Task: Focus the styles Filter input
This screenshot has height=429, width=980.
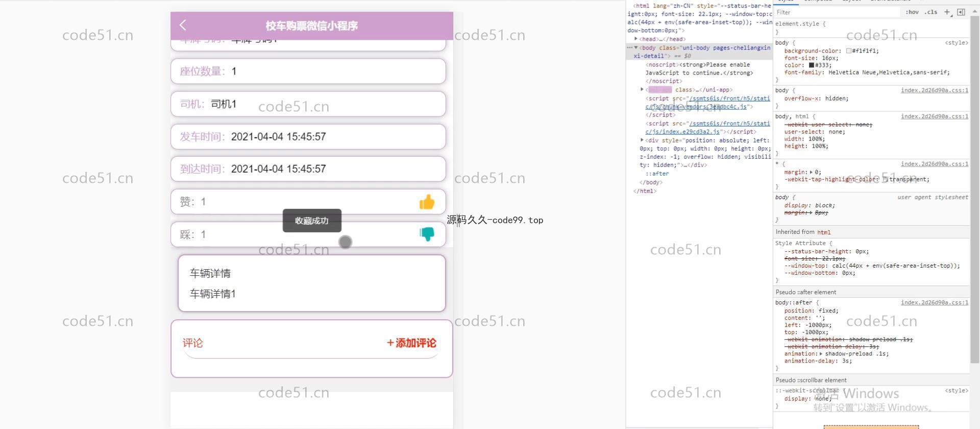Action: pos(837,12)
